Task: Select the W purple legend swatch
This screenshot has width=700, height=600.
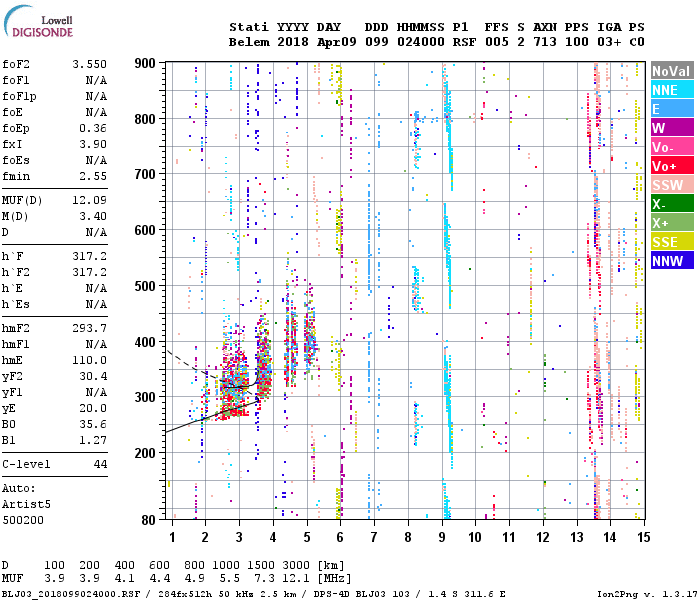Action: [672, 128]
